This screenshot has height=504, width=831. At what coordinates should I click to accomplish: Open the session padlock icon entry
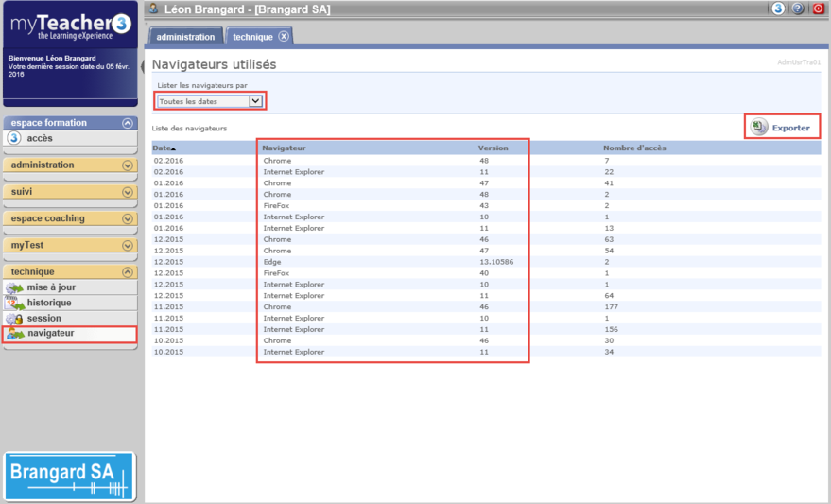pos(14,319)
